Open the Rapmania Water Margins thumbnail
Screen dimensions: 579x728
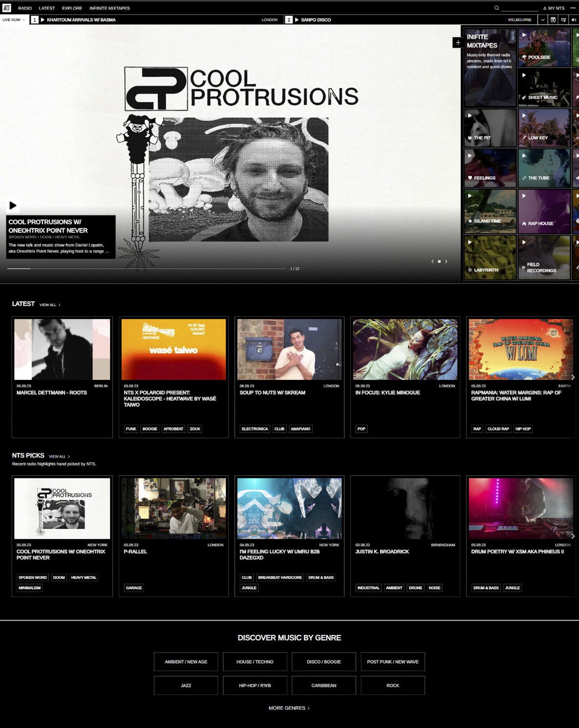point(521,349)
